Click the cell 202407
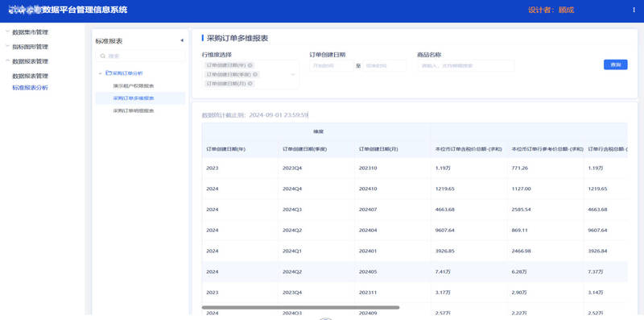The width and height of the screenshot is (644, 320). (368, 210)
